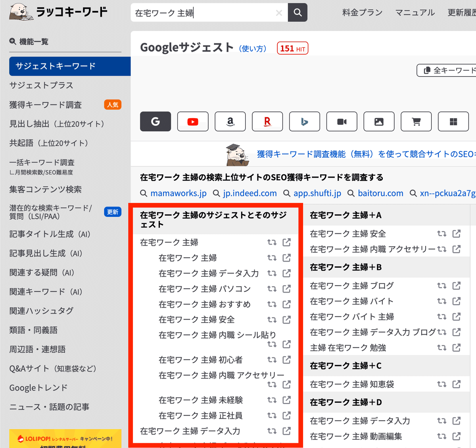The height and width of the screenshot is (448, 476).
Task: Select the video camera suggest source icon
Action: (x=342, y=121)
